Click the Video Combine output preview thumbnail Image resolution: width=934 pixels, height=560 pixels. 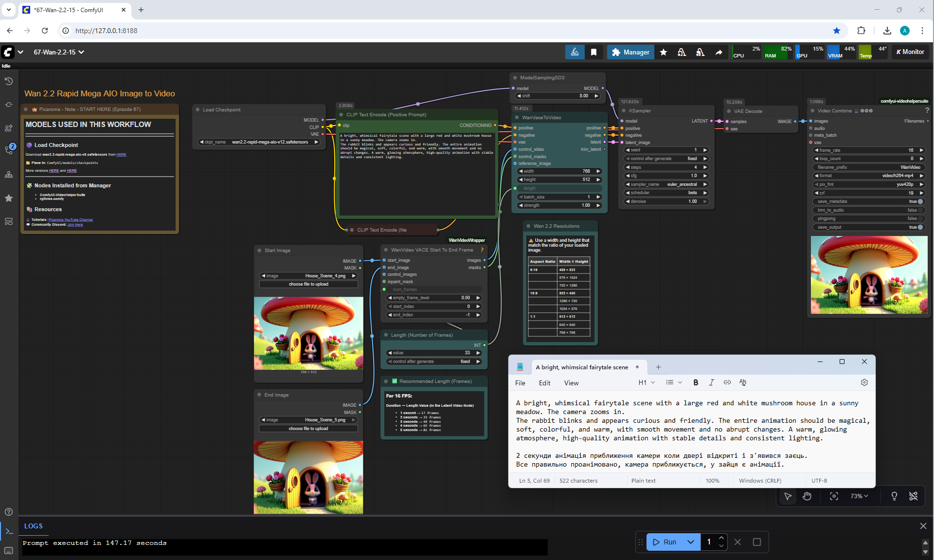869,275
